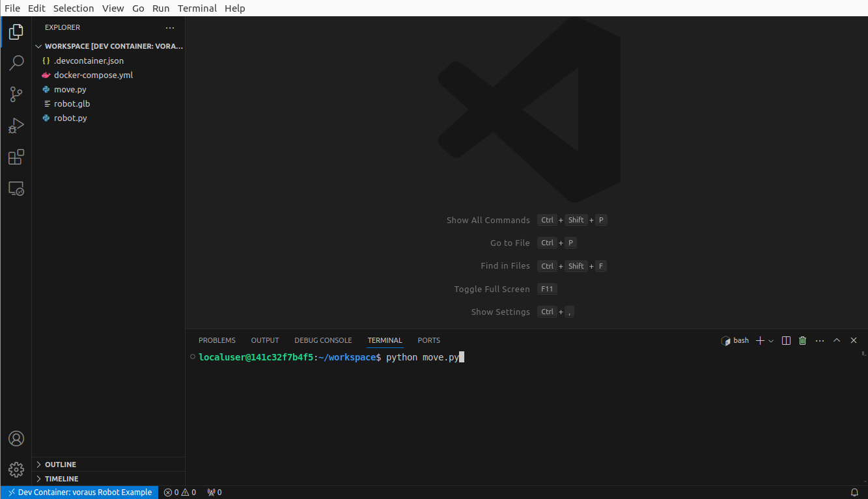Open robot.glb file
Image resolution: width=868 pixels, height=499 pixels.
point(109,103)
